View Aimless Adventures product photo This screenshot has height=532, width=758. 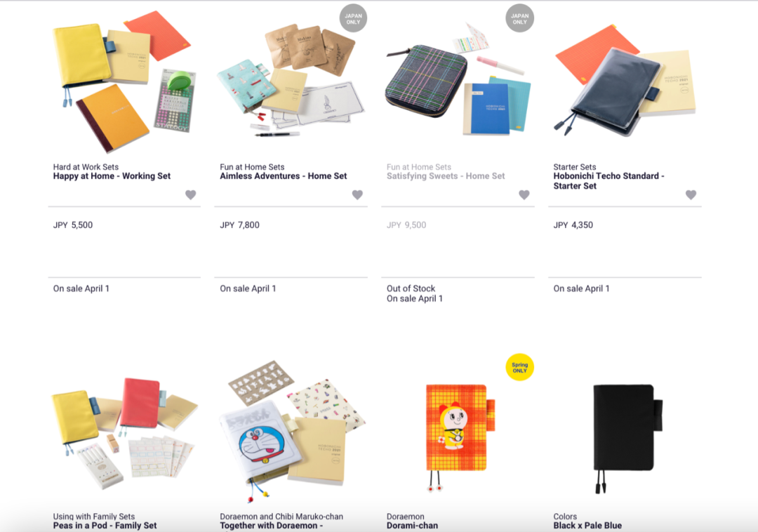(x=291, y=80)
